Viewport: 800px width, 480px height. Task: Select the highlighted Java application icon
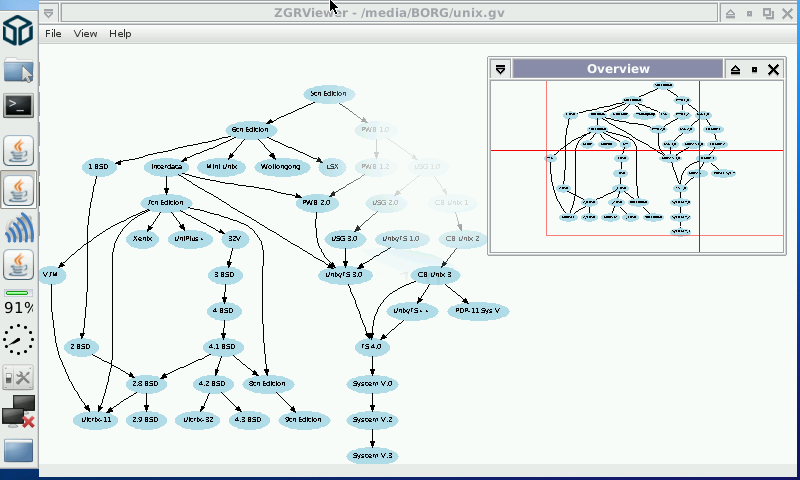[18, 190]
